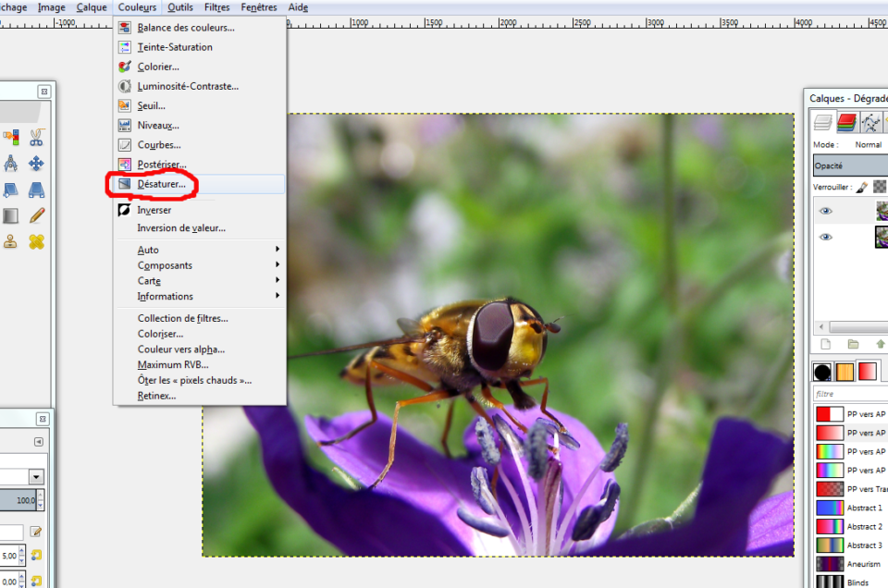Screen dimensions: 888x588
Task: Choose Retinex from the Couleurs menu
Action: pos(200,396)
